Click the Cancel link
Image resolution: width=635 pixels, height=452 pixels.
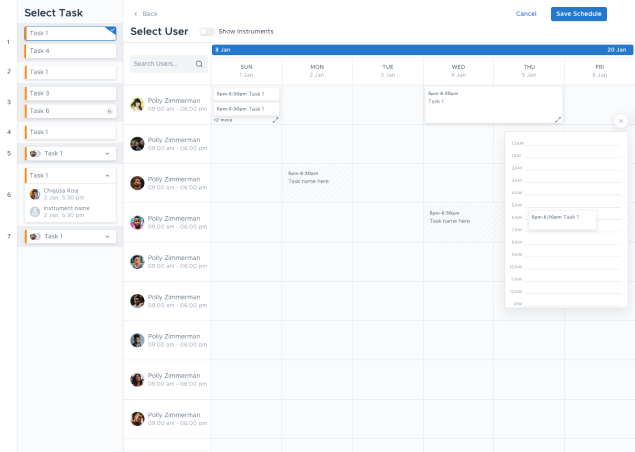point(526,14)
